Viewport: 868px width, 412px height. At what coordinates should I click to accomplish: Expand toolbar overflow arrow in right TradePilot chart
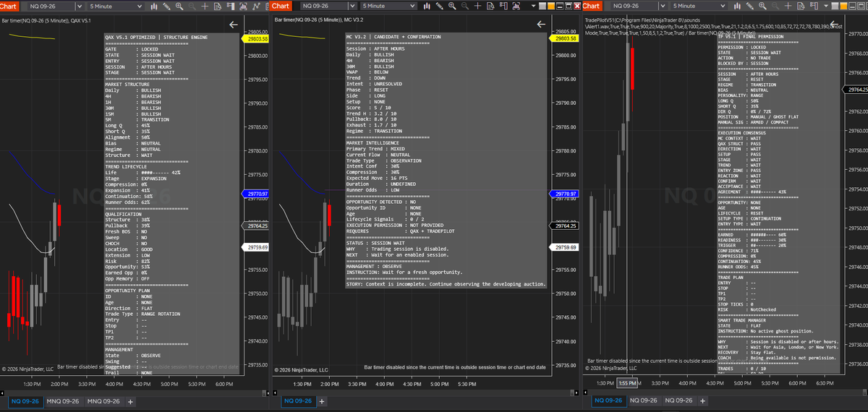pyautogui.click(x=826, y=7)
